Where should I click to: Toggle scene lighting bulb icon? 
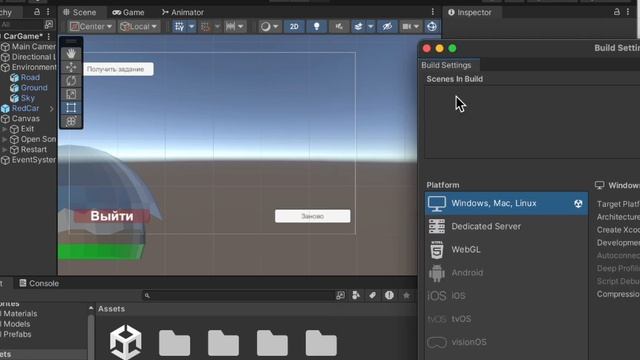[x=316, y=27]
